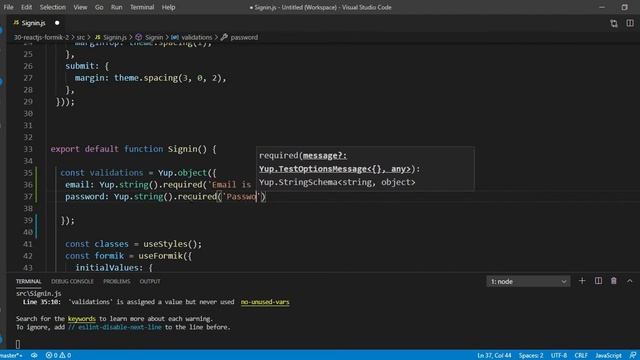This screenshot has height=360, width=640.
Task: Click validations breadcrumb symbol
Action: [197, 37]
